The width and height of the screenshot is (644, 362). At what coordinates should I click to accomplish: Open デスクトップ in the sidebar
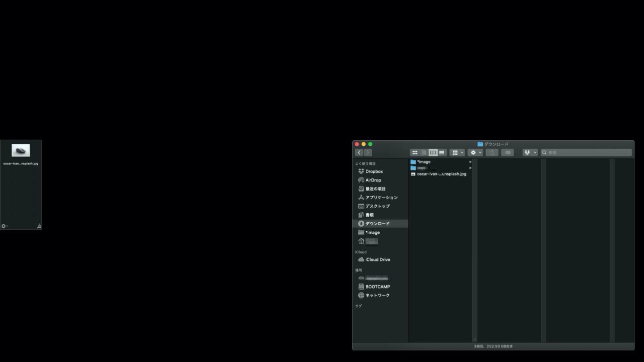click(380, 206)
